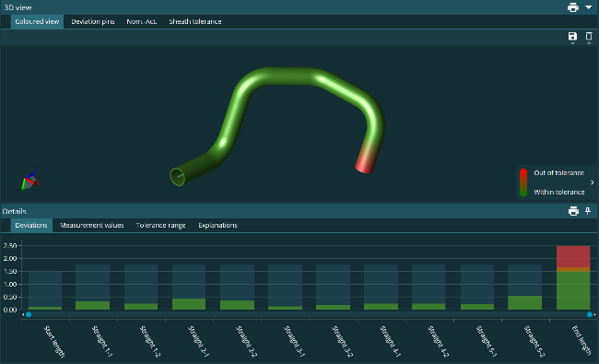Click the 'Start length' axis label
This screenshot has width=599, height=364.
tap(54, 341)
